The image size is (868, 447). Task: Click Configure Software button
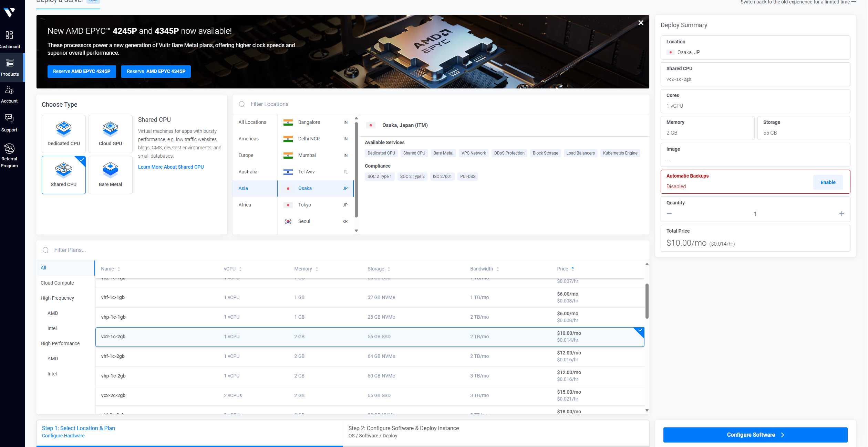[x=755, y=435]
